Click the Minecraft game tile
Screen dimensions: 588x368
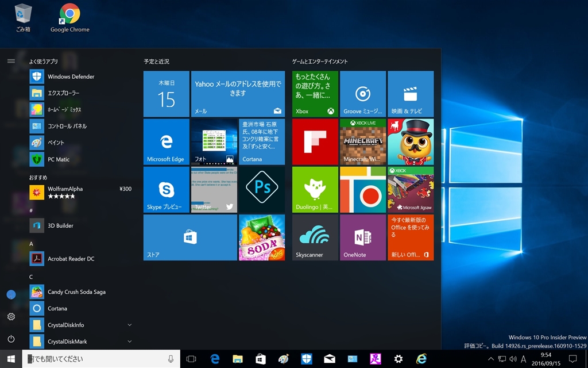click(x=362, y=141)
